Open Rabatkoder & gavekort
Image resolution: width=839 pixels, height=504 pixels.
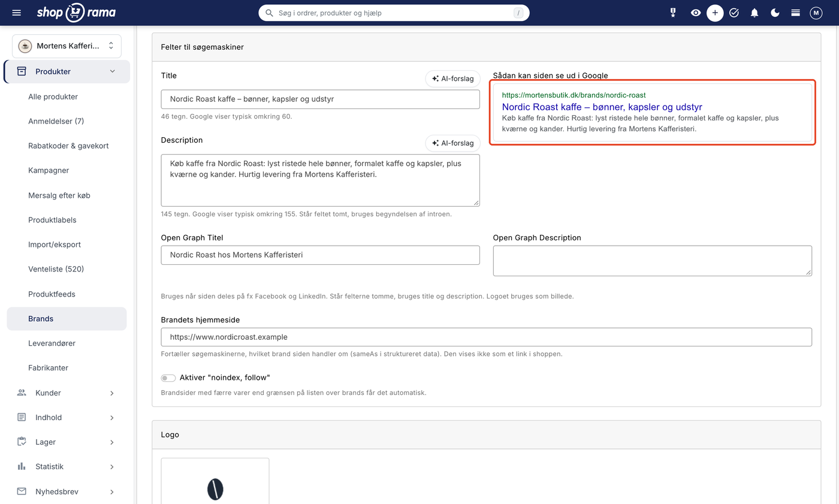68,146
